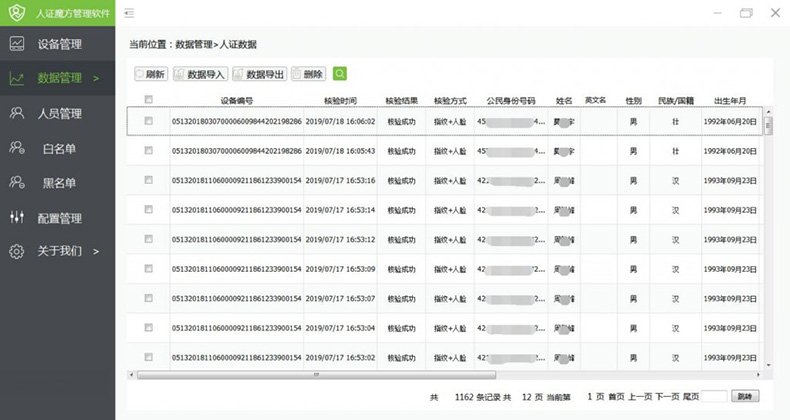Click the 黑名单 user icon
This screenshot has height=420, width=790.
click(17, 183)
